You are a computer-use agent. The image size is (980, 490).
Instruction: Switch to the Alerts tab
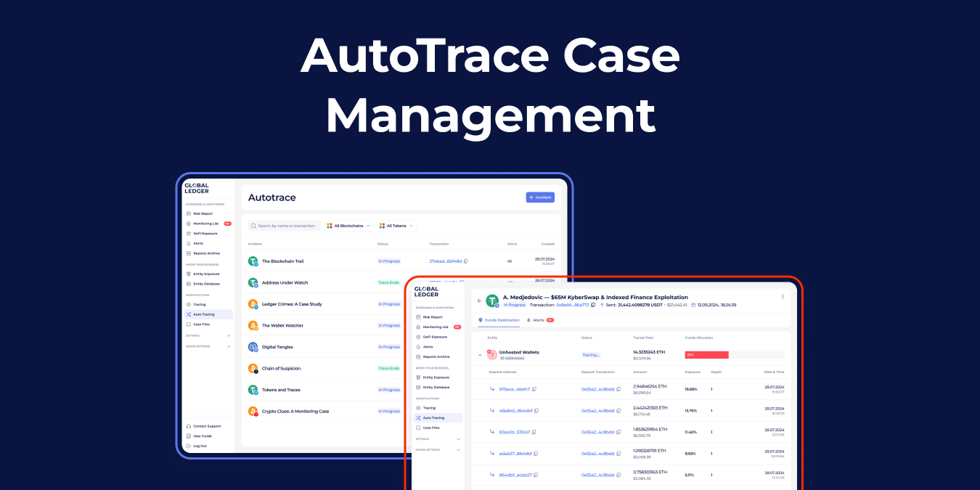tap(539, 319)
